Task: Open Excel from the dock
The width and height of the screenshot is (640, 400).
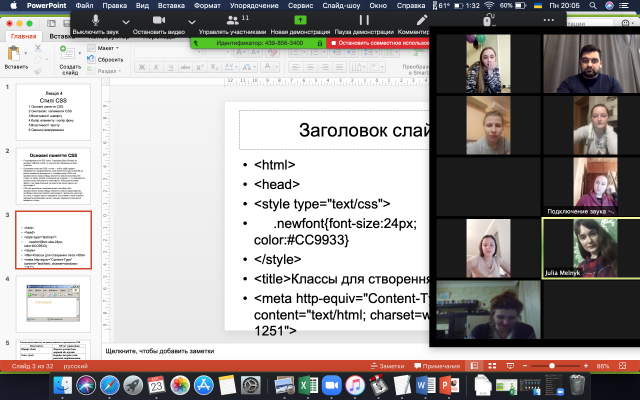Action: 308,385
